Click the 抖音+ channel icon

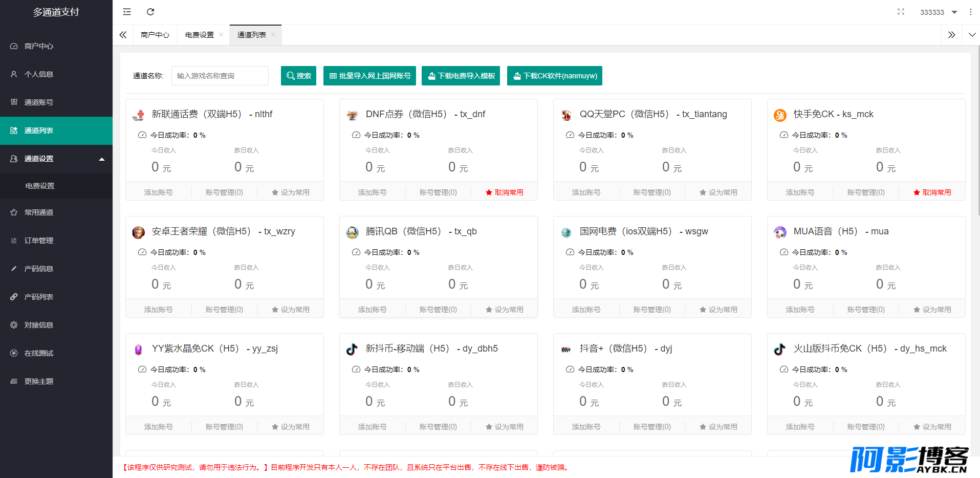(x=566, y=350)
